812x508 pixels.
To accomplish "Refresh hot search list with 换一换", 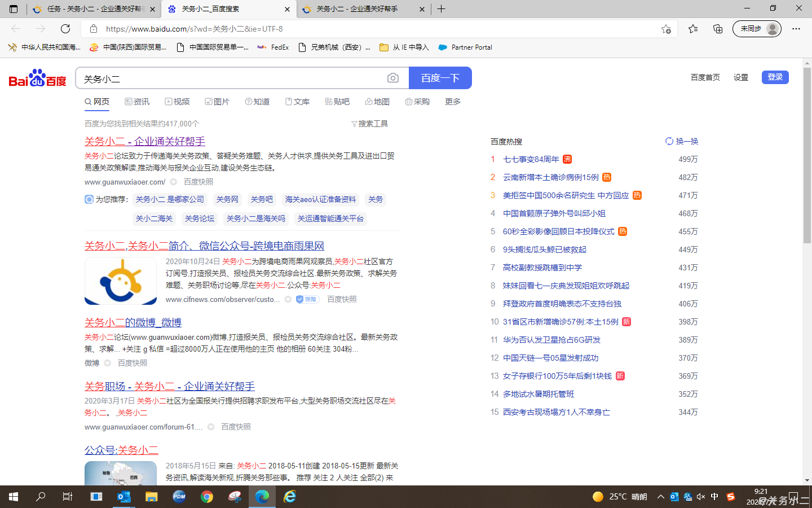I will pos(682,141).
